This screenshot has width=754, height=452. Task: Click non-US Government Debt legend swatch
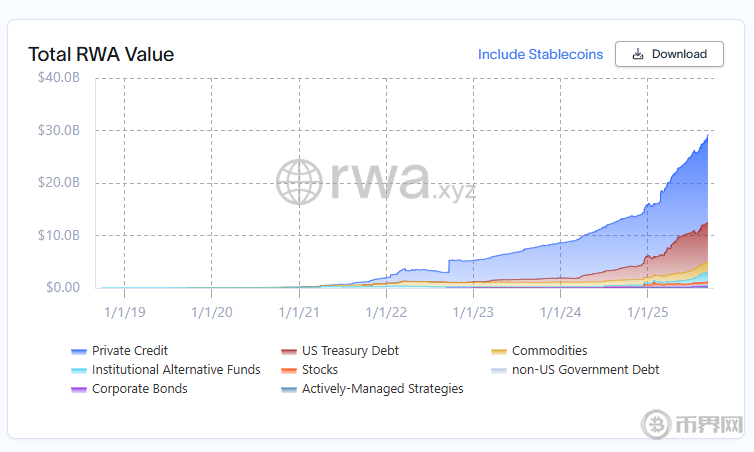click(499, 370)
